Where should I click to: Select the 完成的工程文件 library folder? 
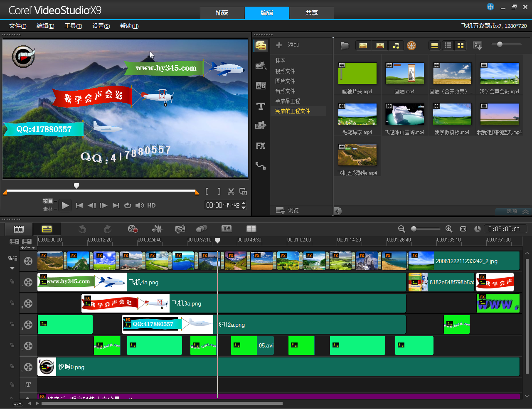pos(293,111)
